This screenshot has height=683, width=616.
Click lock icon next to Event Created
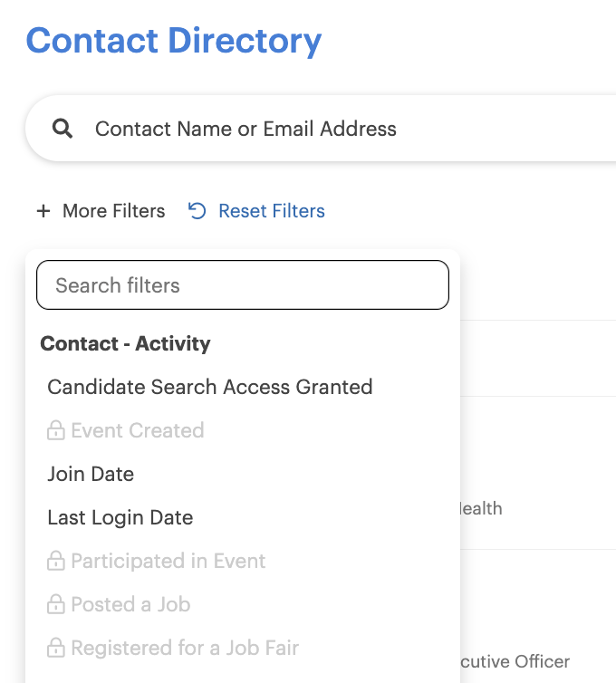56,430
